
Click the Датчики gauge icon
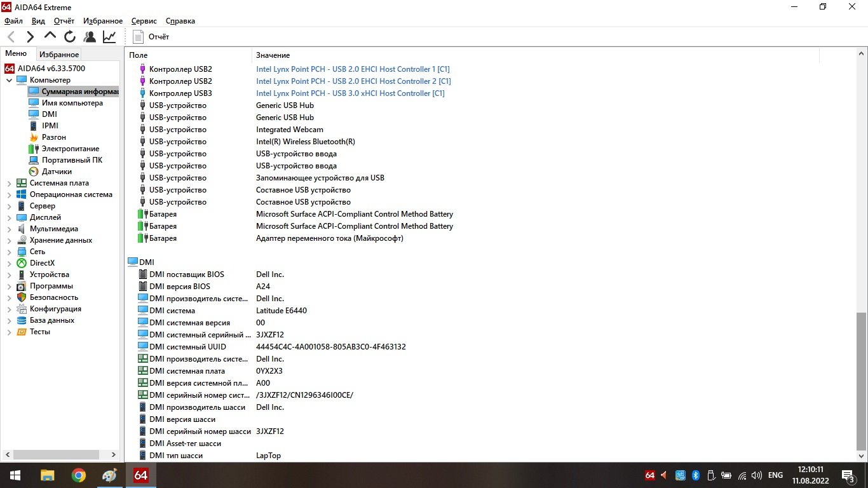pyautogui.click(x=34, y=172)
